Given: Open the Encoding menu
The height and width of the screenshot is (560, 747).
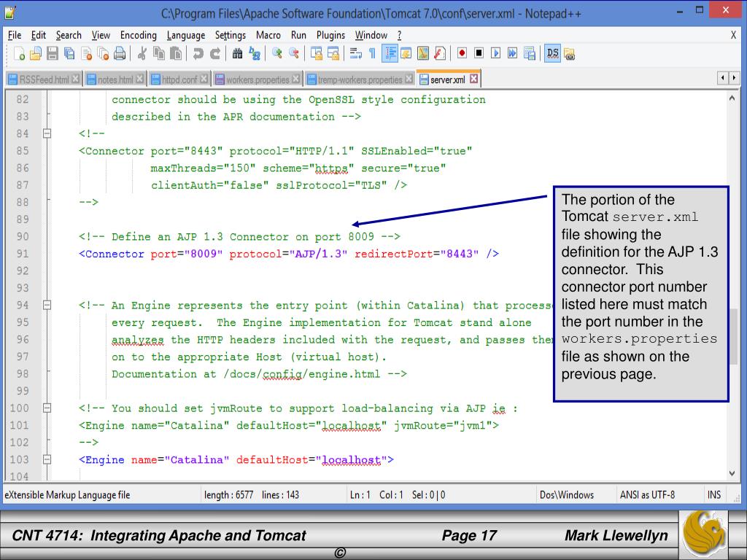Looking at the screenshot, I should tap(138, 35).
